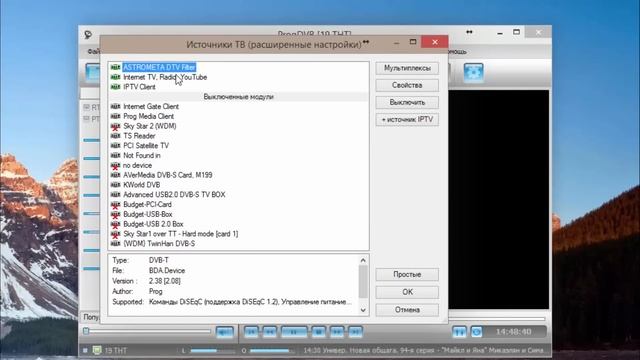
Task: Add source with + источник IPTV
Action: click(x=407, y=120)
